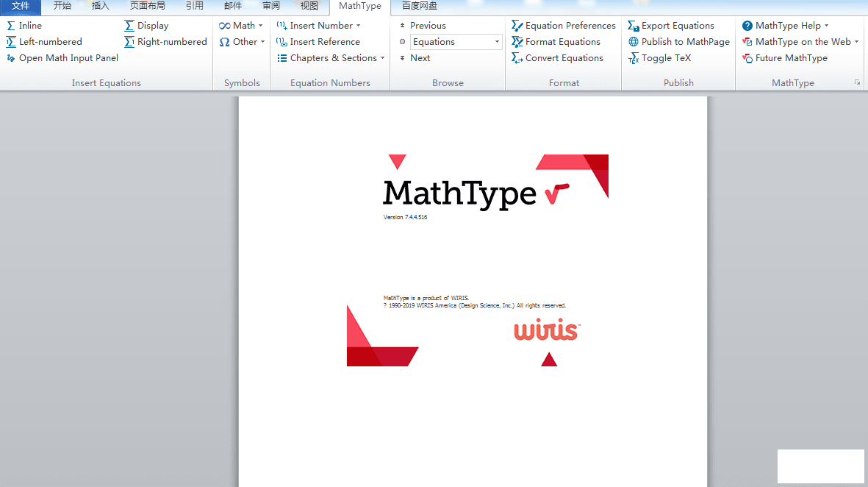Click the Other symbols omega icon
868x487 pixels.
coord(224,42)
